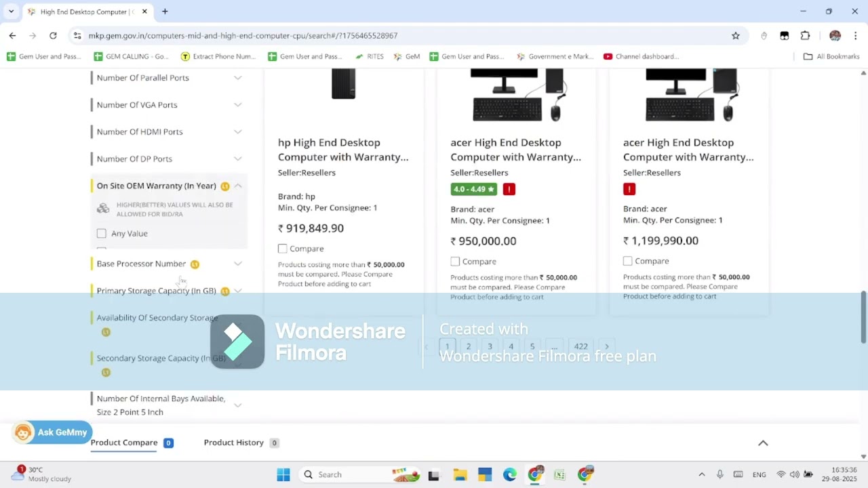Expand Primary Storage Capacity filter
Screen dimensions: 868x488
click(238, 291)
